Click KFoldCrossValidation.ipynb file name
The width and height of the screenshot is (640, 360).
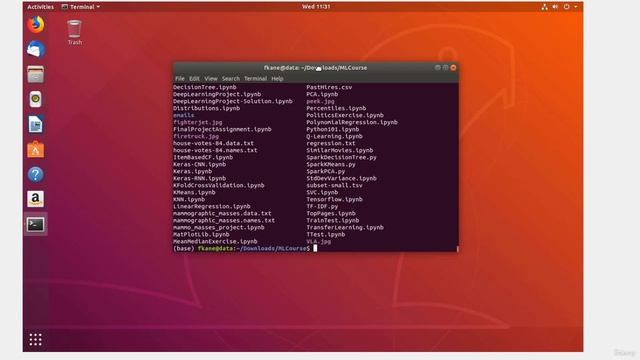coord(218,185)
